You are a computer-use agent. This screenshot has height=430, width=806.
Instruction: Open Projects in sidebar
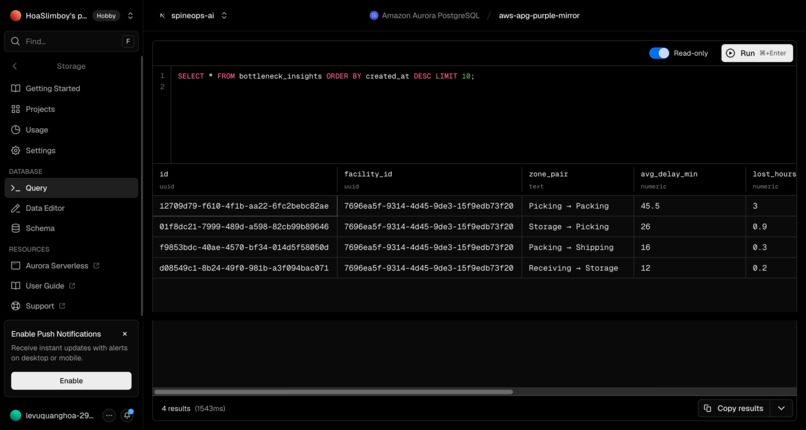71,109
